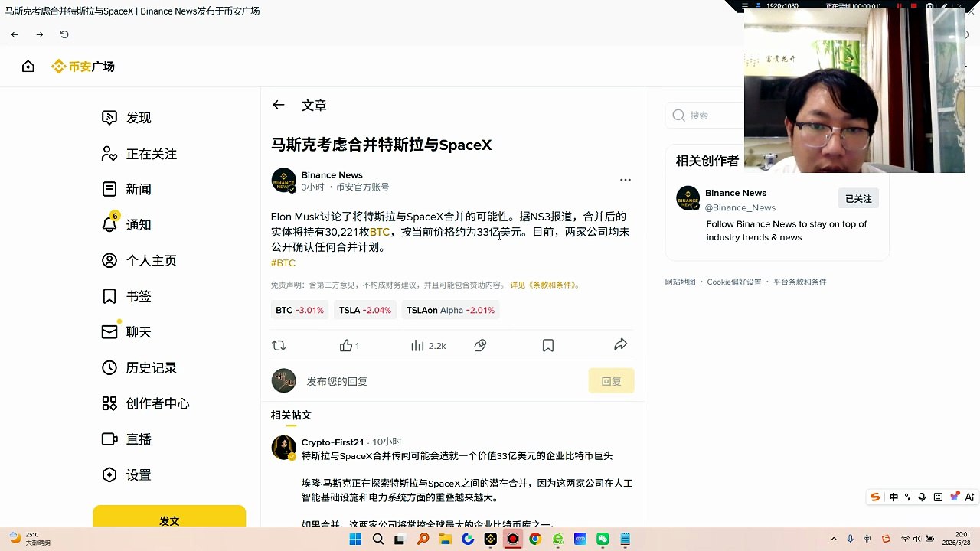The image size is (980, 551).
Task: Open 聊天 in the sidebar
Action: click(127, 331)
